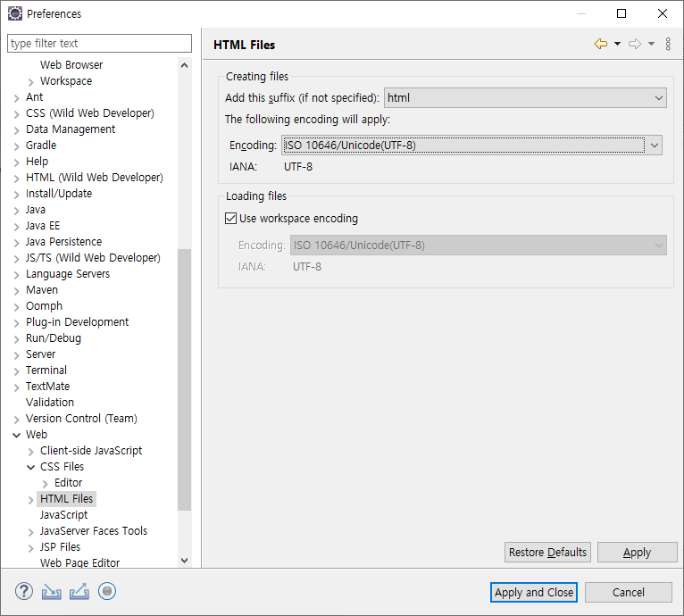Toggle Use workspace encoding checkbox
Image resolution: width=684 pixels, height=616 pixels.
230,218
